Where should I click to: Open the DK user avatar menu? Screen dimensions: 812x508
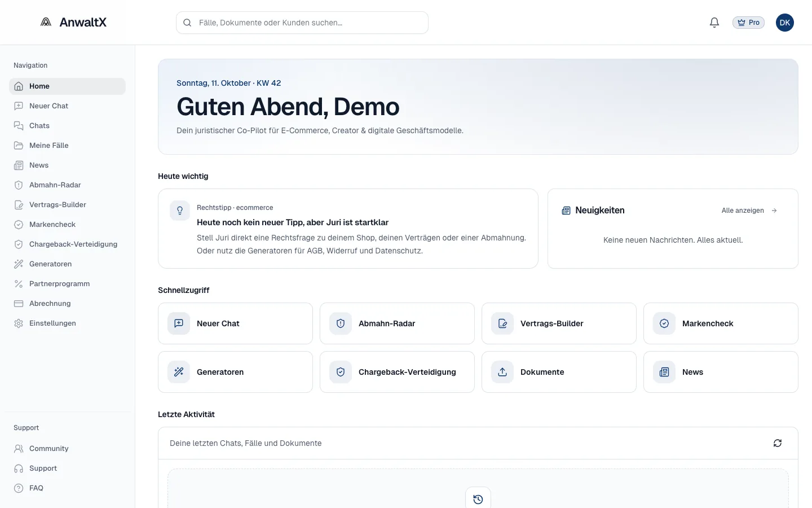tap(785, 23)
